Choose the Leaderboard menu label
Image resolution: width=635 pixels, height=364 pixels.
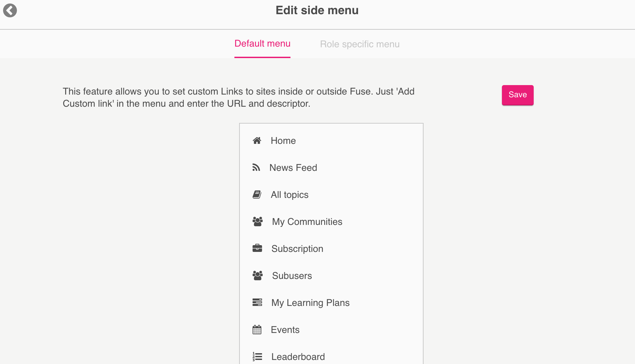point(298,357)
